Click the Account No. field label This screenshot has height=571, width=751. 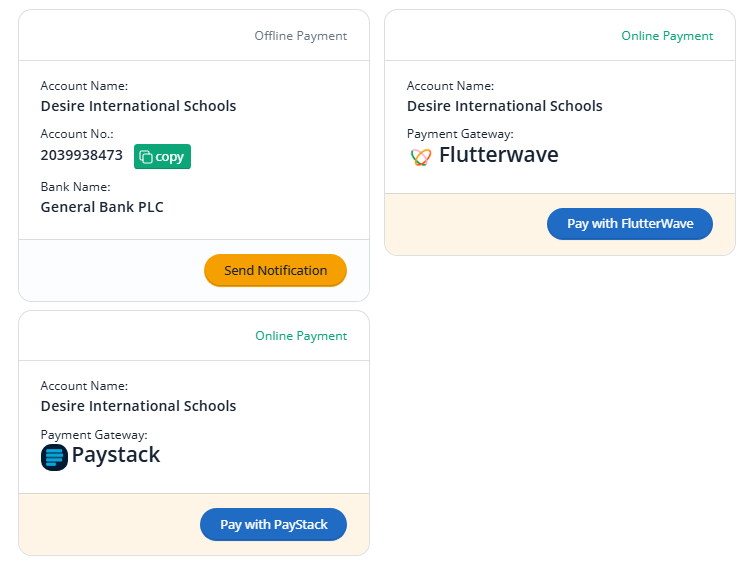77,134
